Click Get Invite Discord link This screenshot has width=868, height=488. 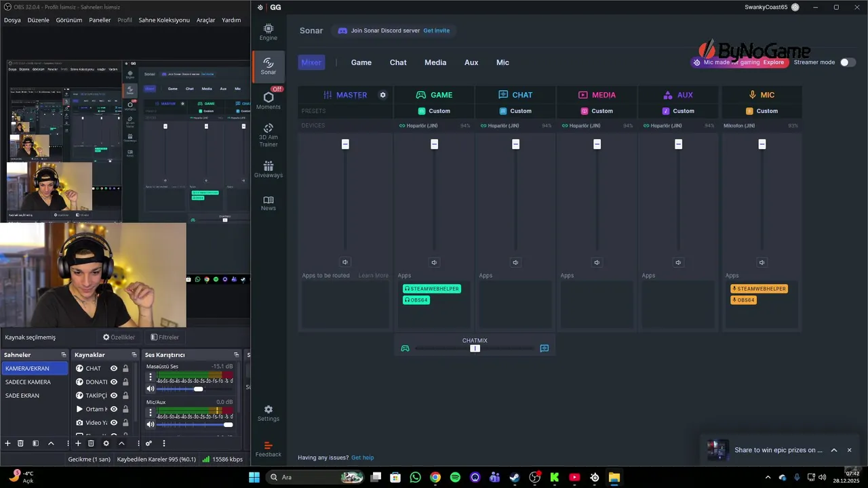click(x=437, y=30)
